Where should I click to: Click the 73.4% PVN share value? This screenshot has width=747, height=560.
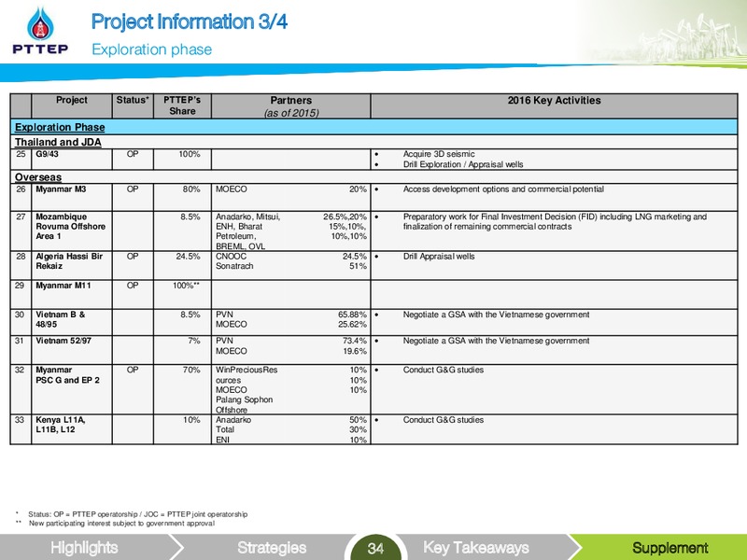355,341
